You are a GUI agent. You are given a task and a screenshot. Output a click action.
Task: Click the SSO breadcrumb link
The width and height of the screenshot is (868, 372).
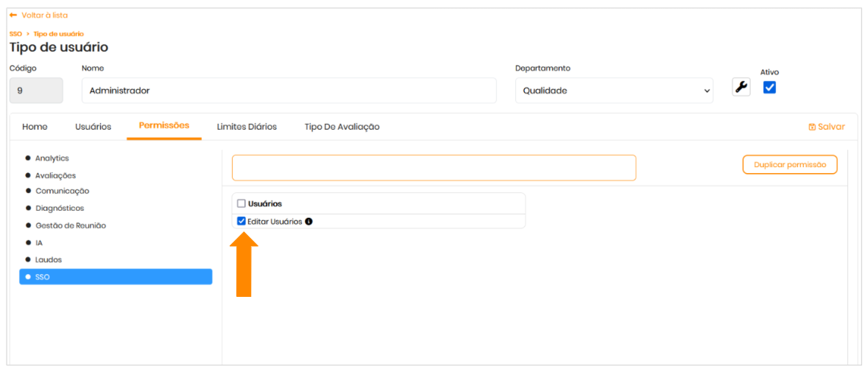tap(15, 34)
